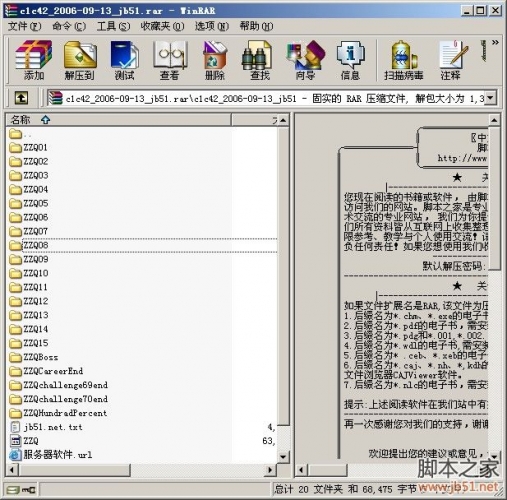Show archive Info (信息) icon

click(x=350, y=60)
